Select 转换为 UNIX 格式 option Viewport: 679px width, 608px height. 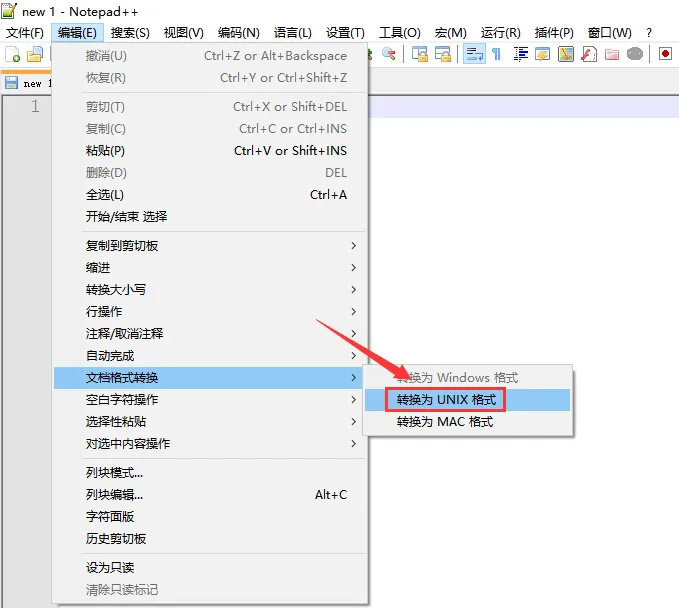[467, 400]
